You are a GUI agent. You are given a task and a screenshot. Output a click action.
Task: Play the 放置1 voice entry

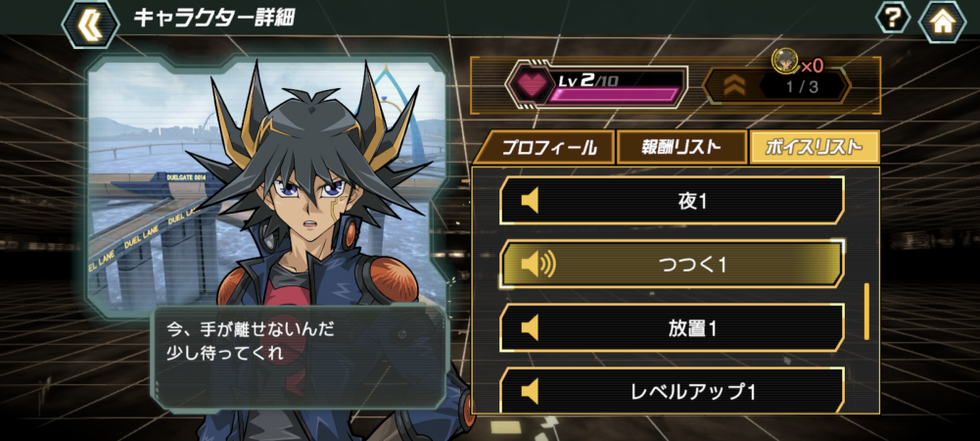point(672,328)
